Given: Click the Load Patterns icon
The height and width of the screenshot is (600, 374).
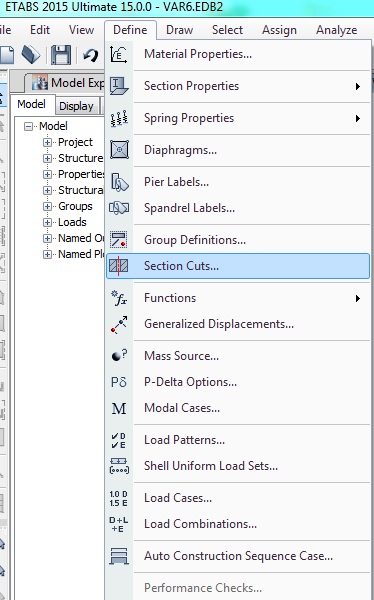Looking at the screenshot, I should click(x=119, y=440).
